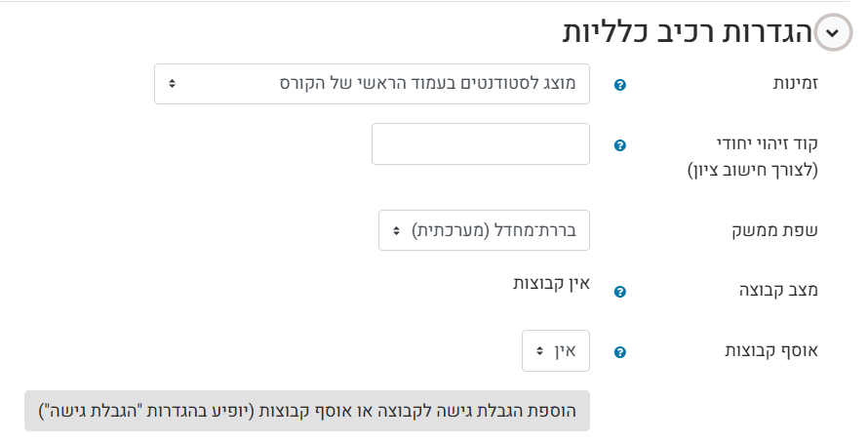Click the שפת ממשק label
The height and width of the screenshot is (442, 868).
(x=777, y=231)
